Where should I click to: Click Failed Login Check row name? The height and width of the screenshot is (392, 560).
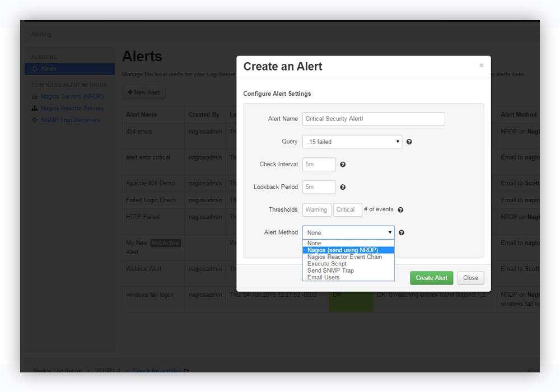coord(151,200)
